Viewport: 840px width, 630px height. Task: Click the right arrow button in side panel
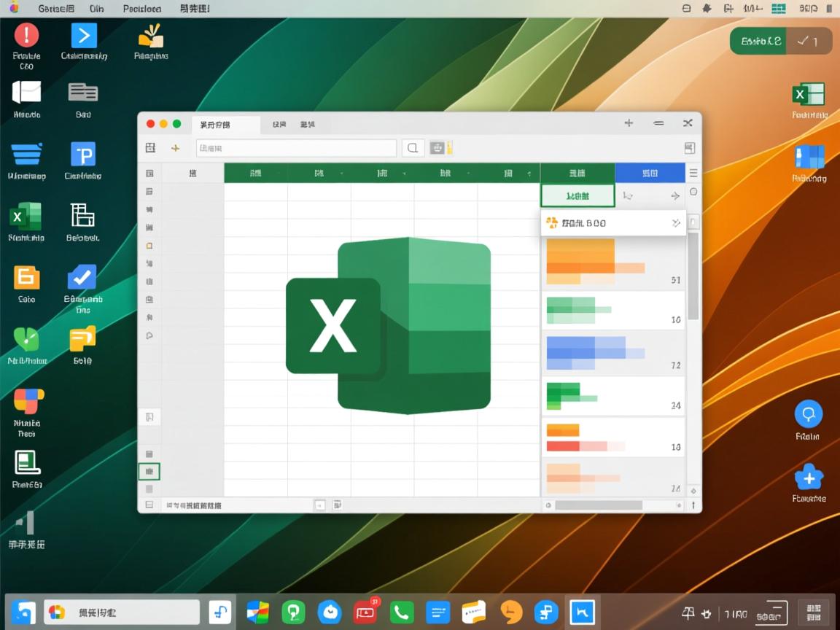[x=674, y=195]
